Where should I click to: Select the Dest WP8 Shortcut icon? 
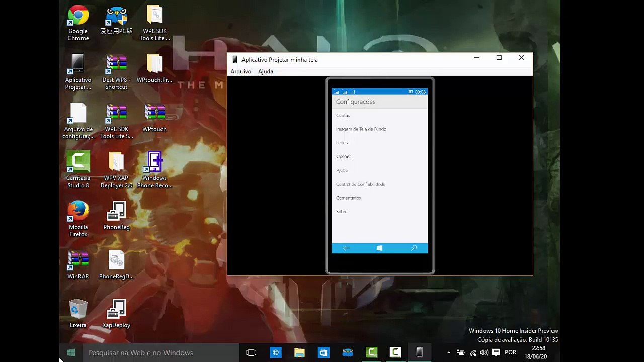point(116,72)
